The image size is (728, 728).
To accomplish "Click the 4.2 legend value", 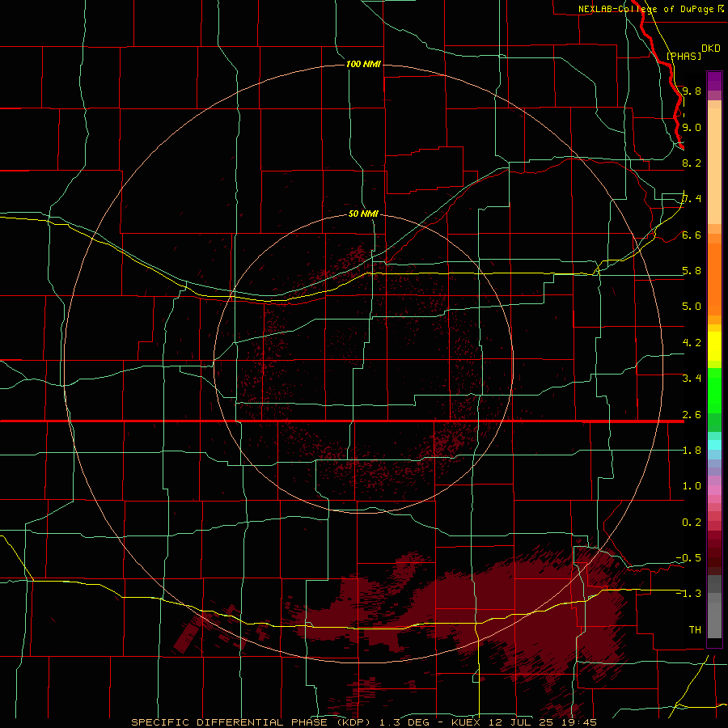I will [692, 343].
